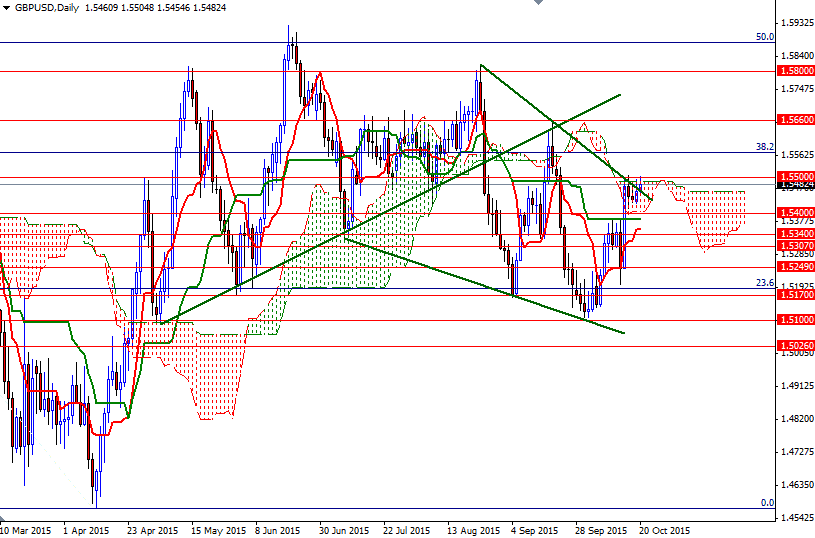Select the 1.5026 red price label
The image size is (815, 538).
coord(795,346)
